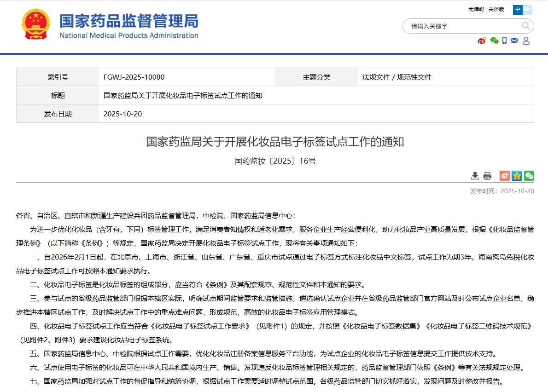The height and width of the screenshot is (392, 548).
Task: Open the header WeChat icon
Action: pyautogui.click(x=494, y=40)
